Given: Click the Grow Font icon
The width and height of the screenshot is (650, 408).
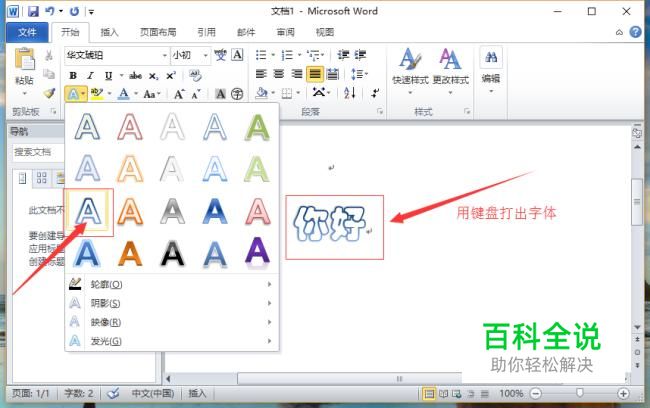Looking at the screenshot, I should [x=179, y=94].
